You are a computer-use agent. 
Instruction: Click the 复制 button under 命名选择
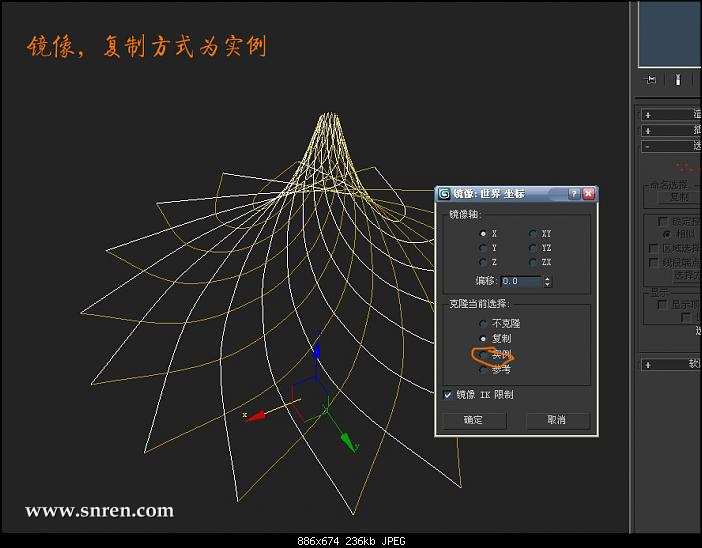point(680,197)
